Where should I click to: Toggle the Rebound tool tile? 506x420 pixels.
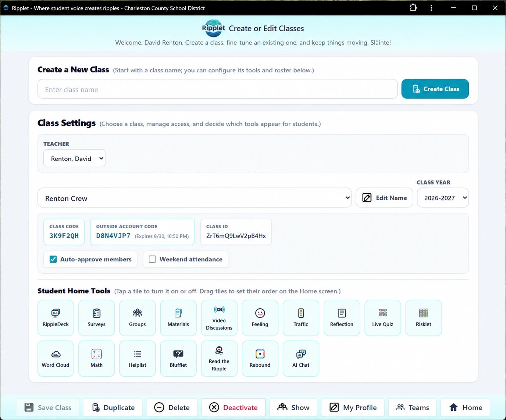click(260, 359)
